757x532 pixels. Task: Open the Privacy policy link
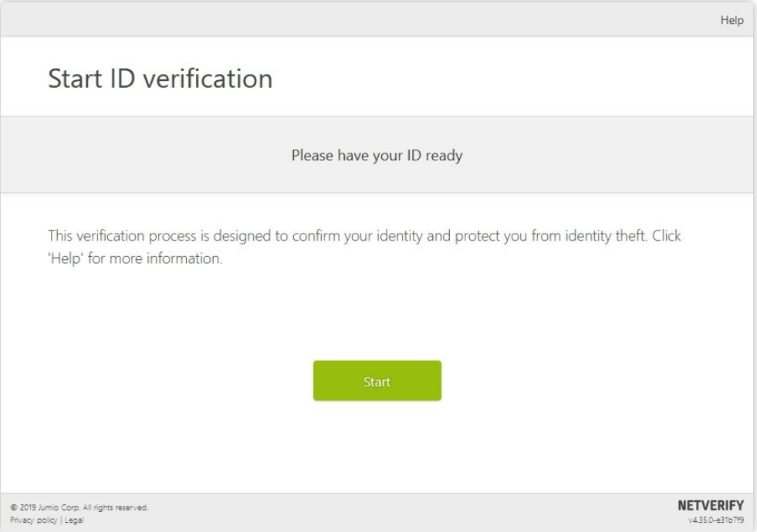click(33, 520)
